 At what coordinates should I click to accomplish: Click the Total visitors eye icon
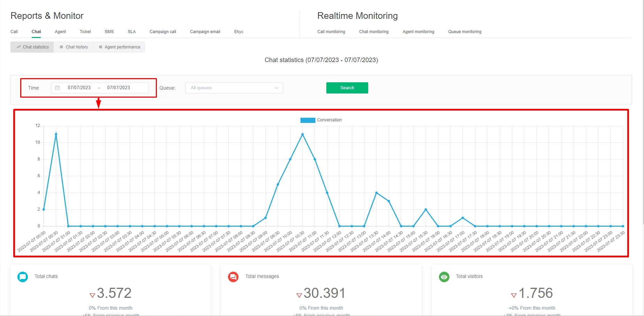coord(444,277)
